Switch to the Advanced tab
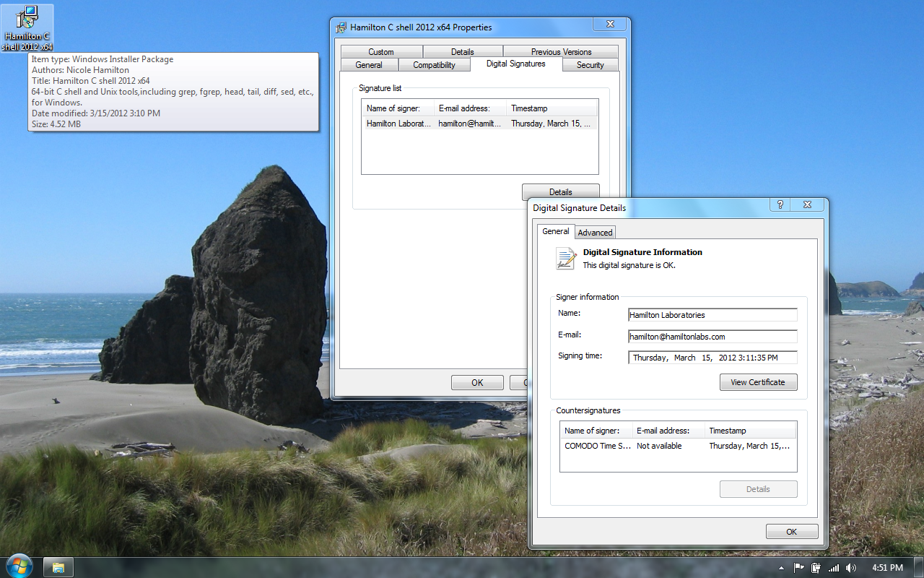The width and height of the screenshot is (924, 578). [x=595, y=232]
